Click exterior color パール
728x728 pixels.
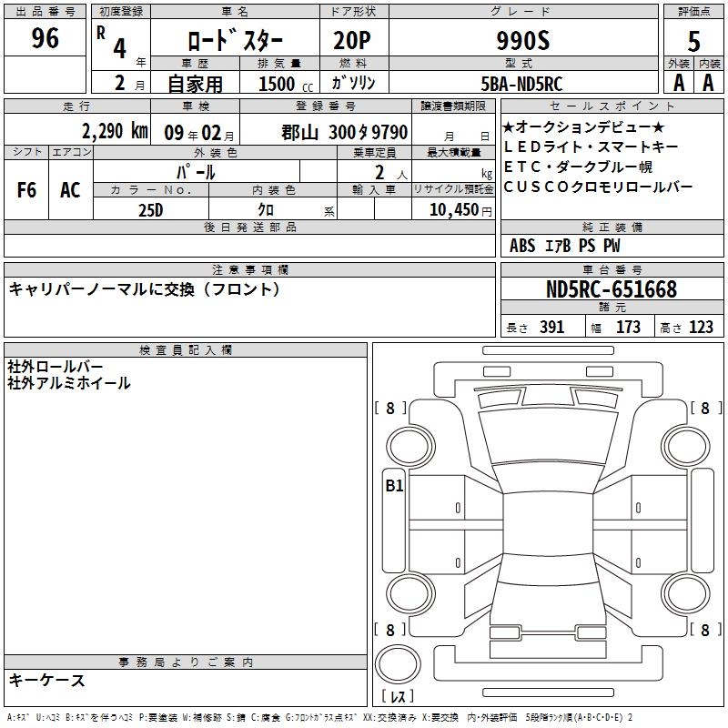point(196,172)
